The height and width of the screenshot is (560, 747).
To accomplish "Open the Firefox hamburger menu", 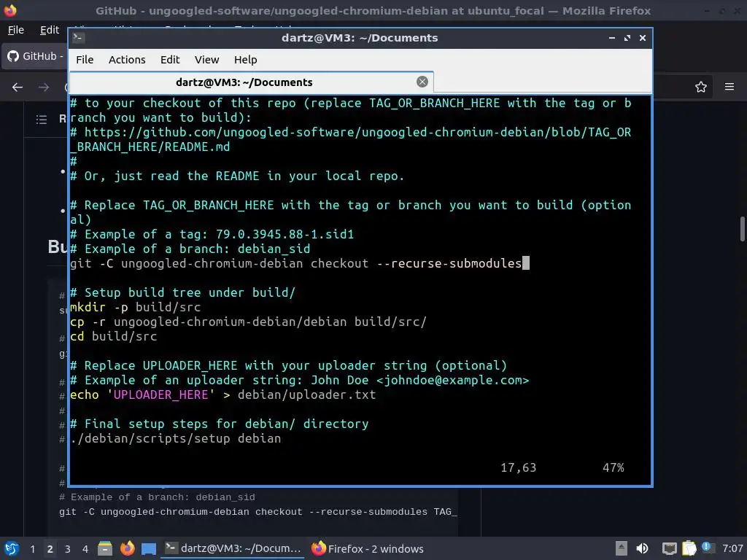I will pos(729,87).
